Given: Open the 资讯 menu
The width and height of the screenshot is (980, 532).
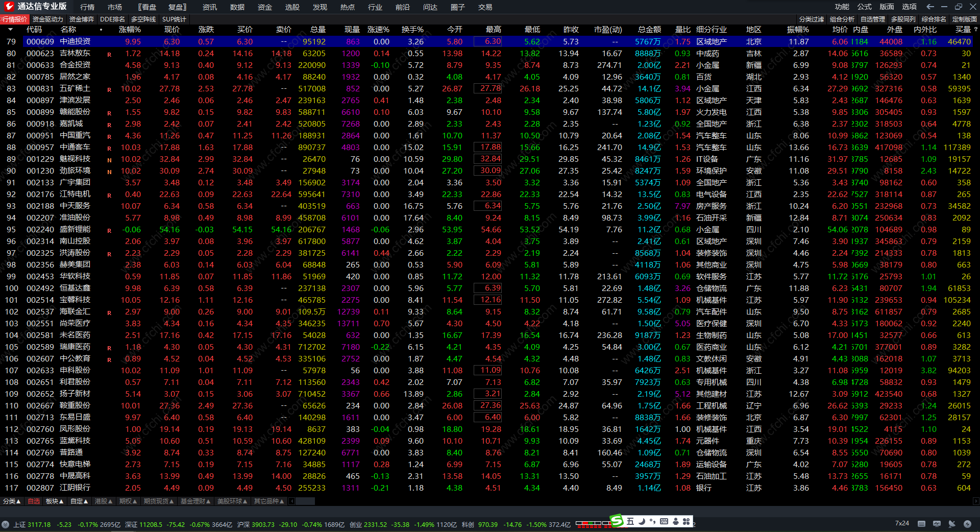Looking at the screenshot, I should (x=209, y=7).
